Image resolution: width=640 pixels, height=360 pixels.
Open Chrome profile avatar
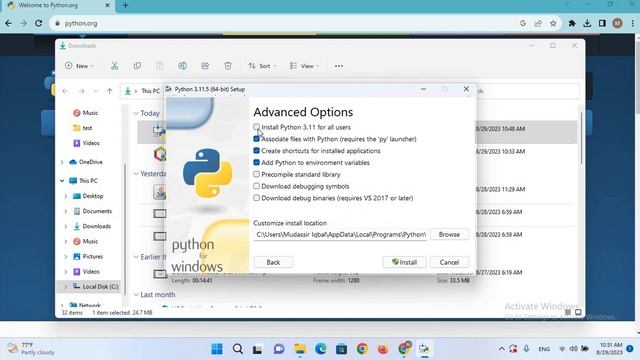(x=617, y=23)
